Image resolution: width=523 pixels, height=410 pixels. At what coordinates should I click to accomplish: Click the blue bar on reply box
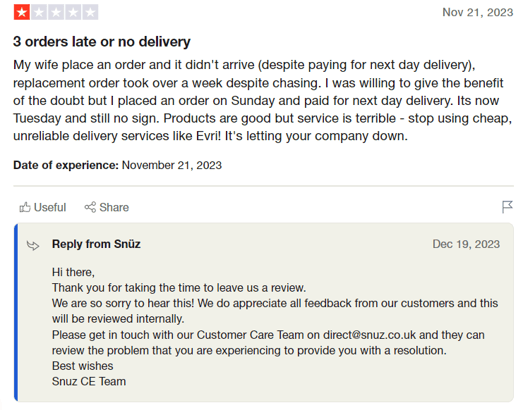16,313
